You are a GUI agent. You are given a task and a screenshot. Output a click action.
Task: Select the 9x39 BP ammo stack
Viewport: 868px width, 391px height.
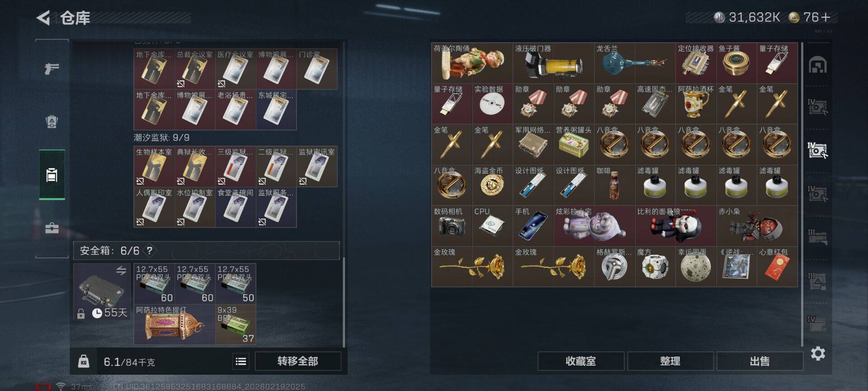click(236, 324)
